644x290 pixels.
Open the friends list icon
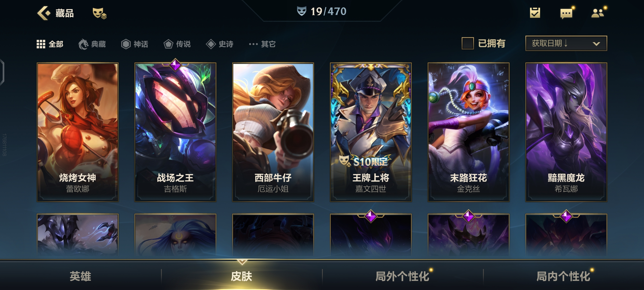pos(598,13)
